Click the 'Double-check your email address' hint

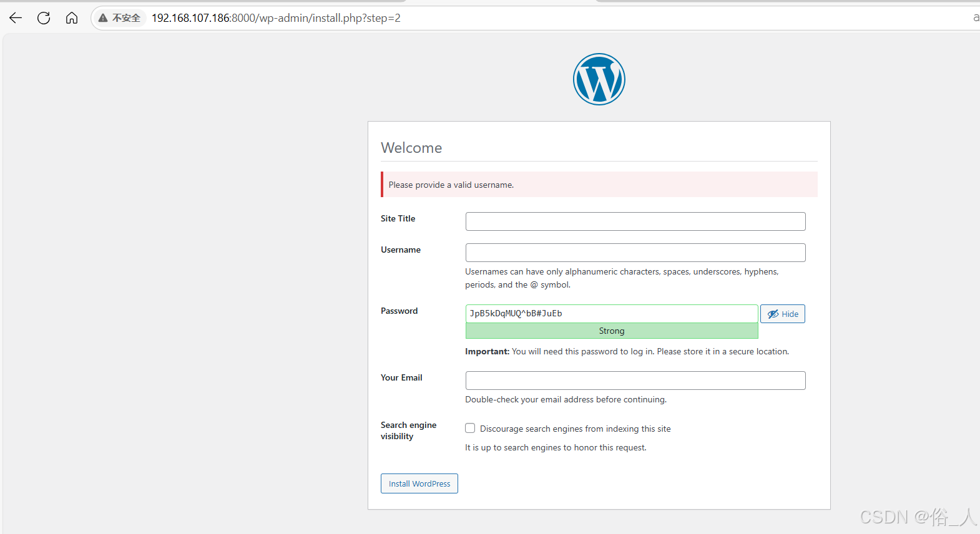pyautogui.click(x=566, y=399)
